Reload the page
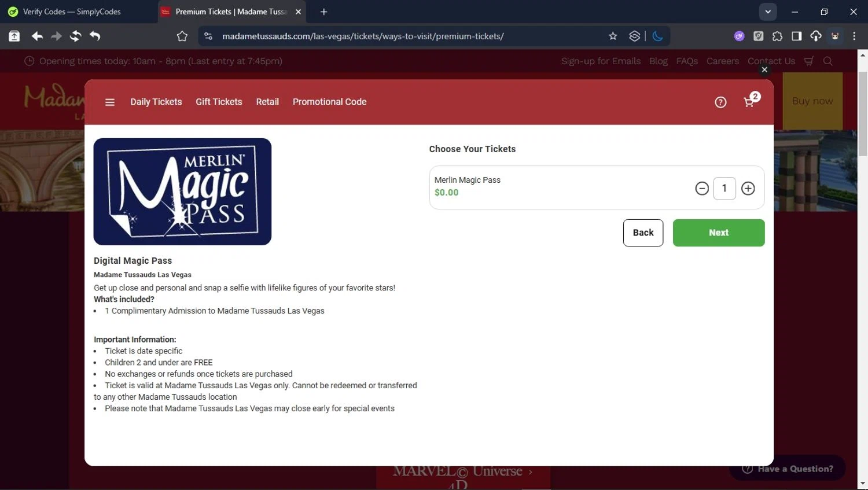This screenshot has height=490, width=868. 75,36
